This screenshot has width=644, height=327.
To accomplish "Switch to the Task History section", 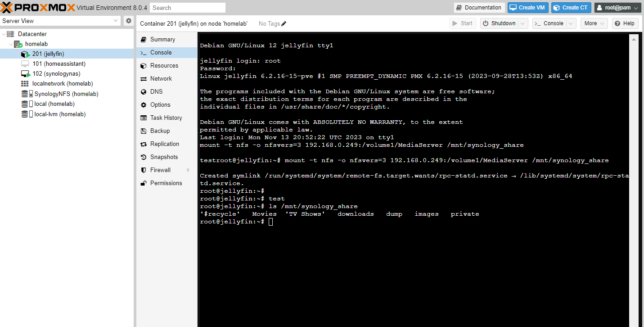I will pyautogui.click(x=166, y=118).
